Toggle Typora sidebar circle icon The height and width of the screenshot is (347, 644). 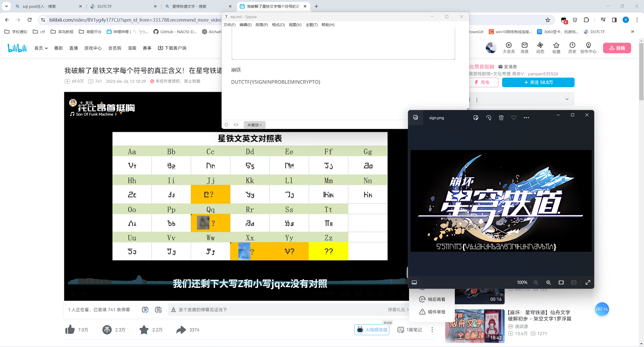(x=226, y=125)
